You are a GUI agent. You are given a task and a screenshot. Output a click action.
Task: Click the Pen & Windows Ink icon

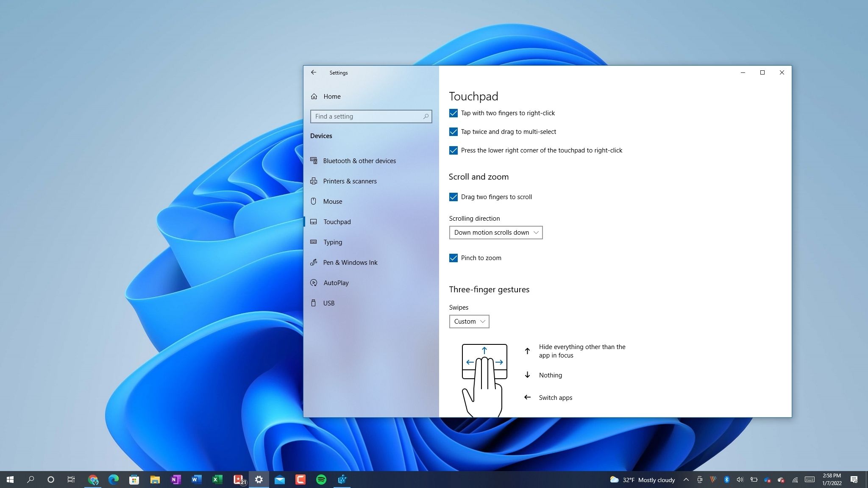coord(314,262)
